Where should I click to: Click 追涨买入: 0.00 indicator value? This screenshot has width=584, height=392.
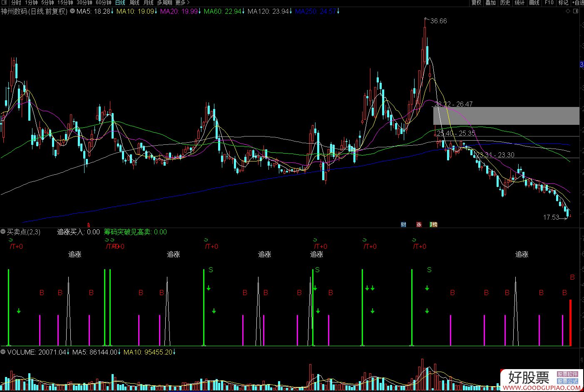pyautogui.click(x=78, y=232)
